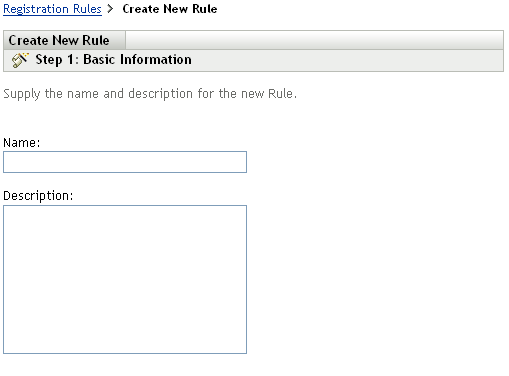Open the Registration Rules breadcrumb link
The height and width of the screenshot is (376, 509).
(52, 9)
